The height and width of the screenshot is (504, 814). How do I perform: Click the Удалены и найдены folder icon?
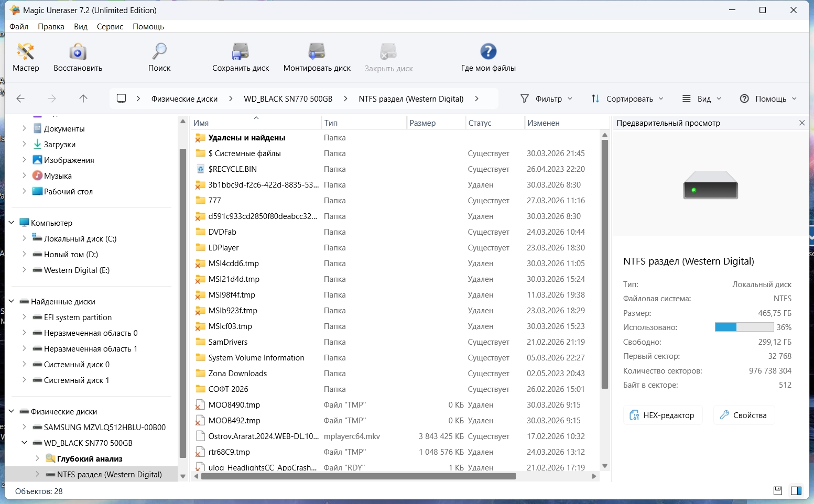pos(200,138)
